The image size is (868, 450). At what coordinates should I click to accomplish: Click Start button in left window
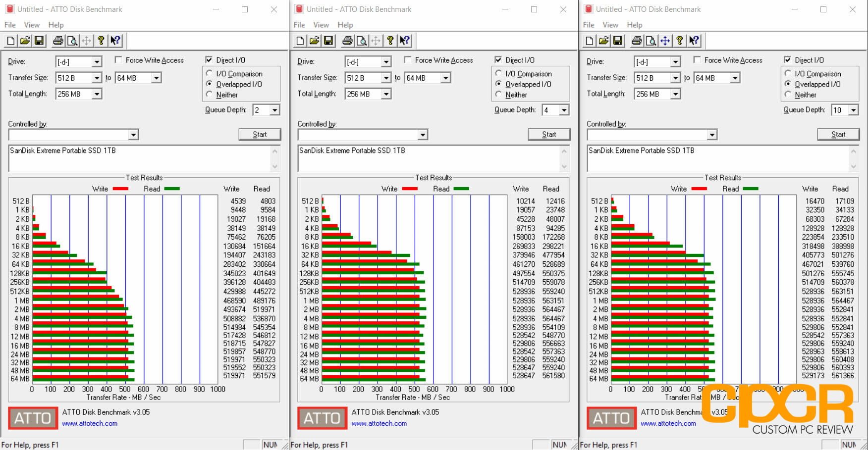pyautogui.click(x=260, y=134)
